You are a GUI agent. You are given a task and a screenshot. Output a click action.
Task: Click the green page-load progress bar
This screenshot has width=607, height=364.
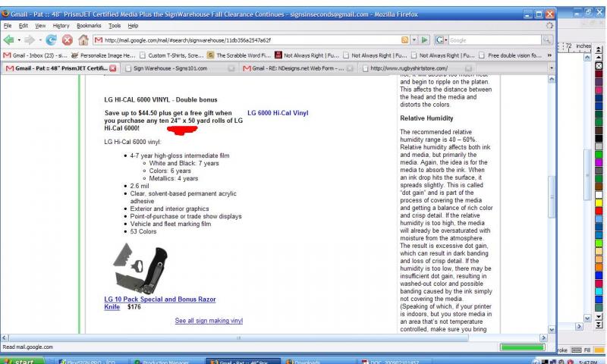(x=523, y=347)
